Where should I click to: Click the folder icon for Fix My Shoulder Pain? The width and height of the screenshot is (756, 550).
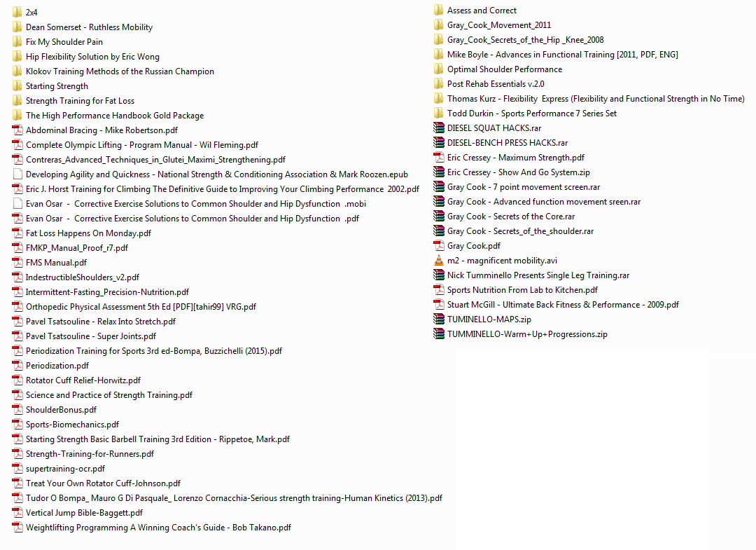click(x=17, y=41)
